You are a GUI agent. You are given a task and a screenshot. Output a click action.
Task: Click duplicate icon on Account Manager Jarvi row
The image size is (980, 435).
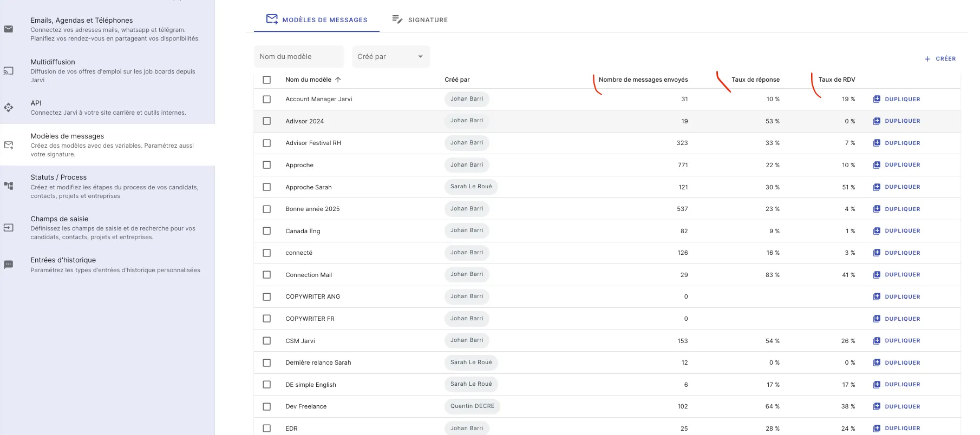click(876, 99)
